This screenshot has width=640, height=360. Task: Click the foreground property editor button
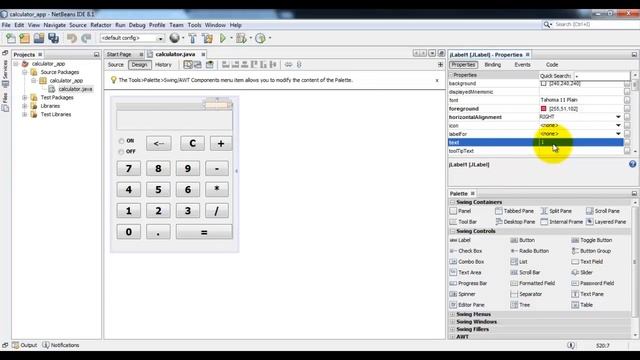coord(627,109)
